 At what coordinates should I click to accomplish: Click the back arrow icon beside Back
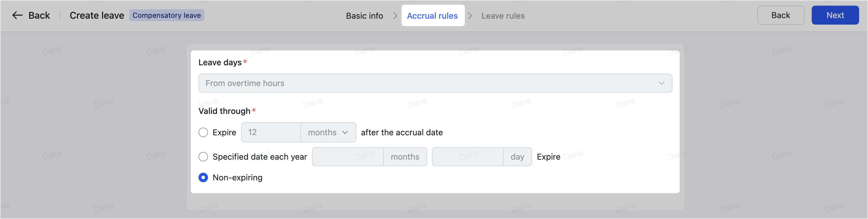click(x=17, y=15)
